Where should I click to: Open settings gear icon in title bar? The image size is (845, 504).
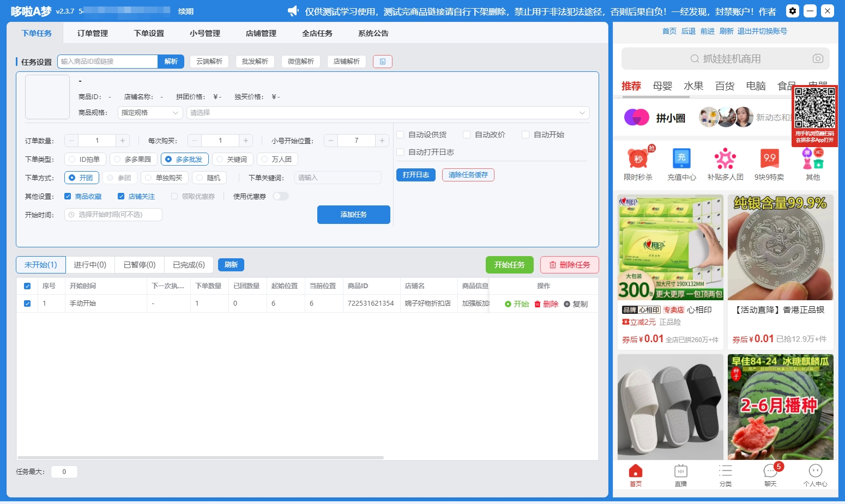[793, 11]
